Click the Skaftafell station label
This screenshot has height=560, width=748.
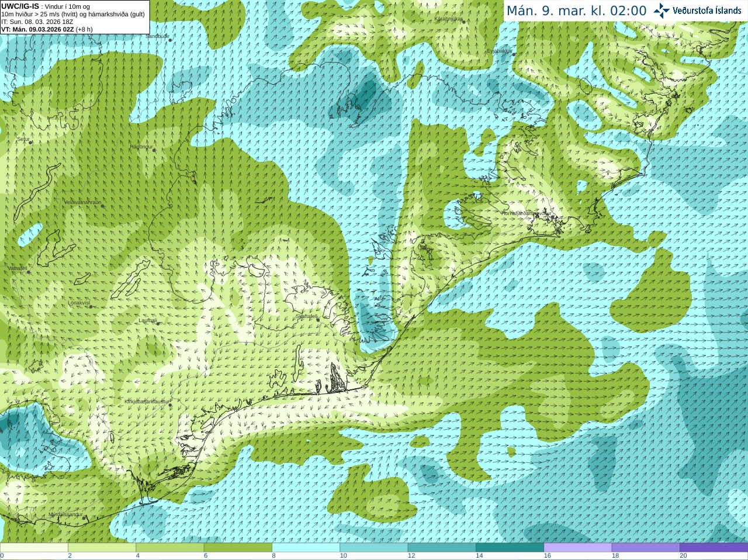(x=307, y=316)
